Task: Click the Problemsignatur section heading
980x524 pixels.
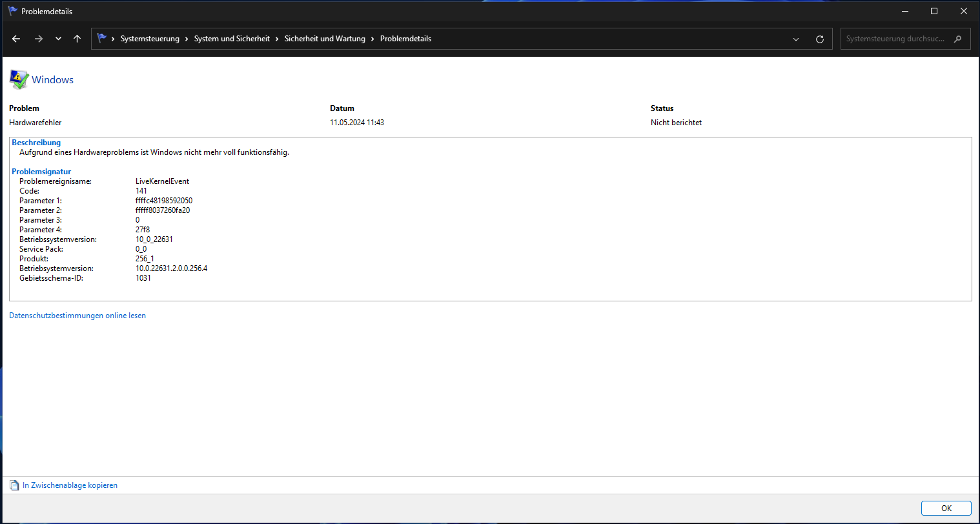Action: click(41, 172)
